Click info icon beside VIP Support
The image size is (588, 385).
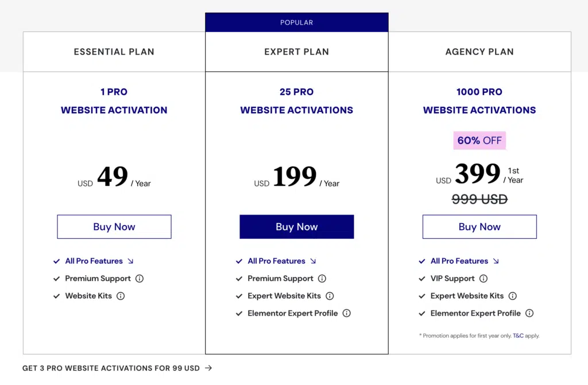(x=483, y=278)
